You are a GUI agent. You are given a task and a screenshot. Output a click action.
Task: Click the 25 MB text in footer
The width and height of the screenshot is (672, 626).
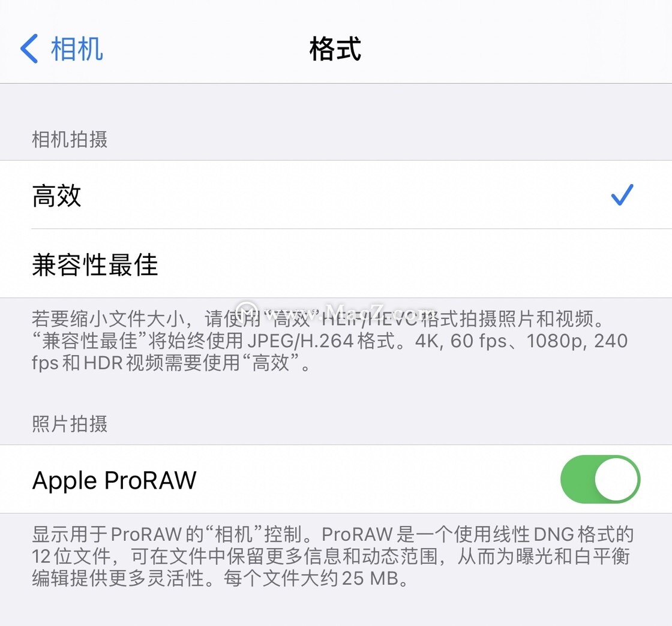[x=371, y=579]
